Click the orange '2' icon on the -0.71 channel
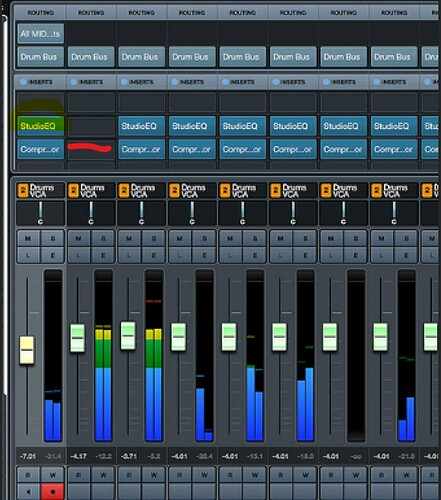 124,191
